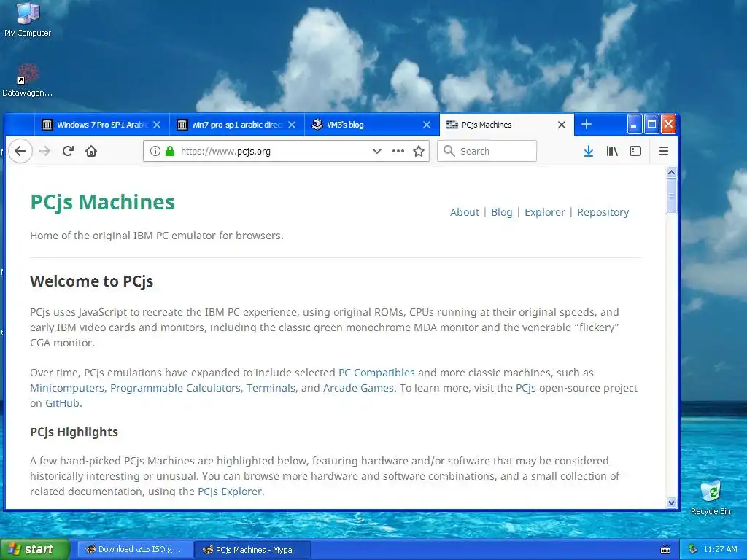The height and width of the screenshot is (560, 747).
Task: Click the green secure connection padlock
Action: pyautogui.click(x=169, y=151)
